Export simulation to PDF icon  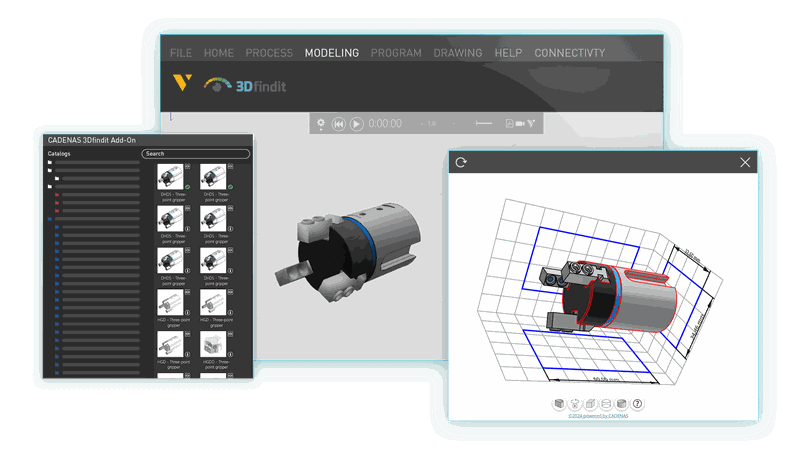[x=509, y=123]
